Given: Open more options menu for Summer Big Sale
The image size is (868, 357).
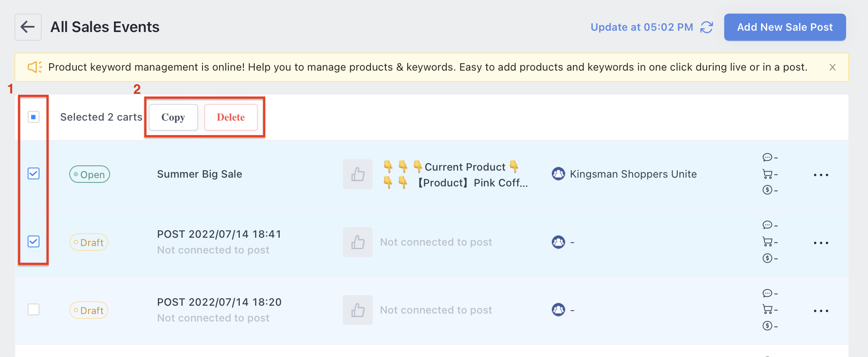Looking at the screenshot, I should click(821, 175).
